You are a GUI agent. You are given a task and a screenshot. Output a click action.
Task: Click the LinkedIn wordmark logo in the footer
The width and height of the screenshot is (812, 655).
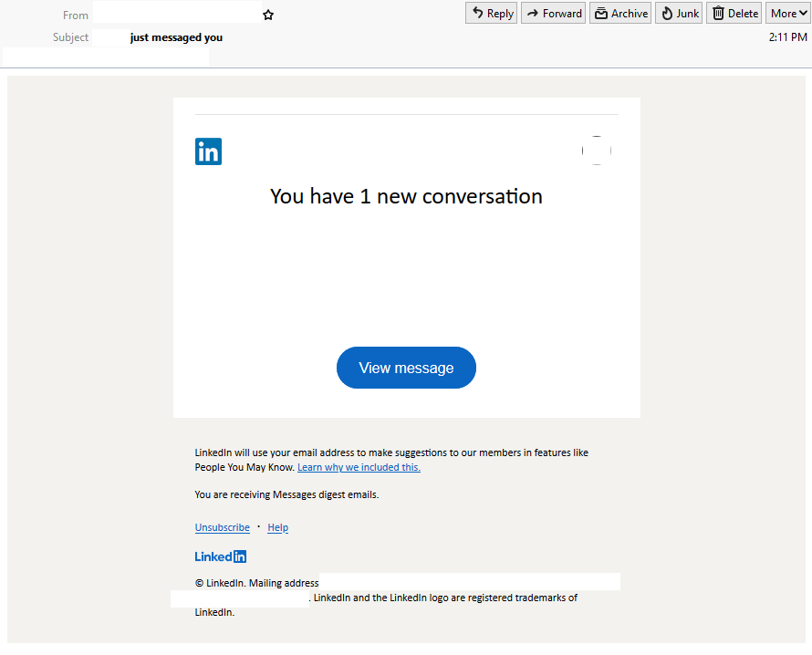tap(220, 556)
